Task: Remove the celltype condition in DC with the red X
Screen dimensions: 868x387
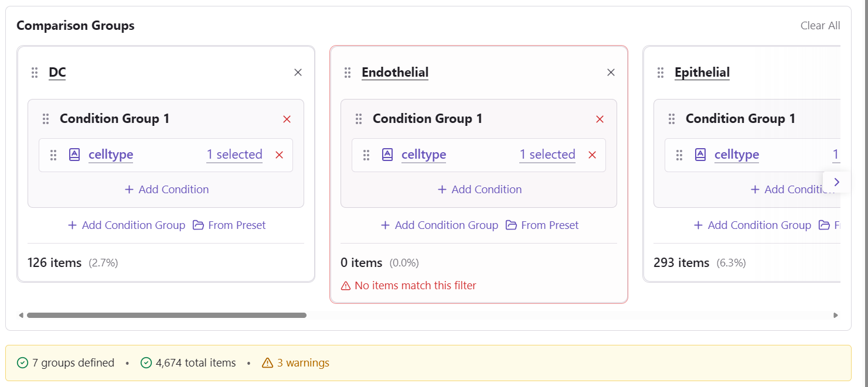Action: tap(279, 155)
